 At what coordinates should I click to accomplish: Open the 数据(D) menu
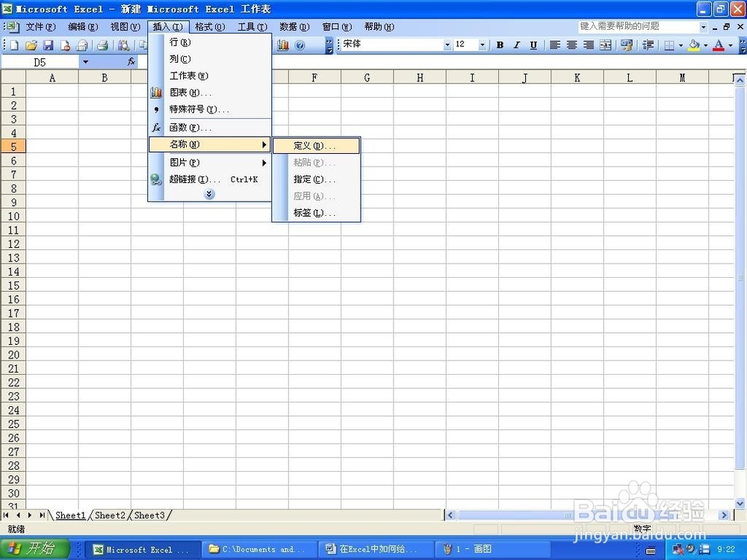click(294, 27)
